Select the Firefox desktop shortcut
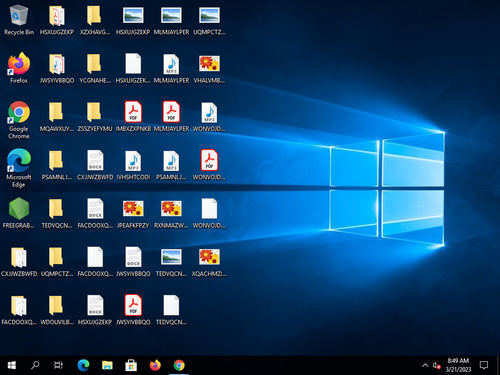Screen dimensions: 500x375 click(x=19, y=68)
